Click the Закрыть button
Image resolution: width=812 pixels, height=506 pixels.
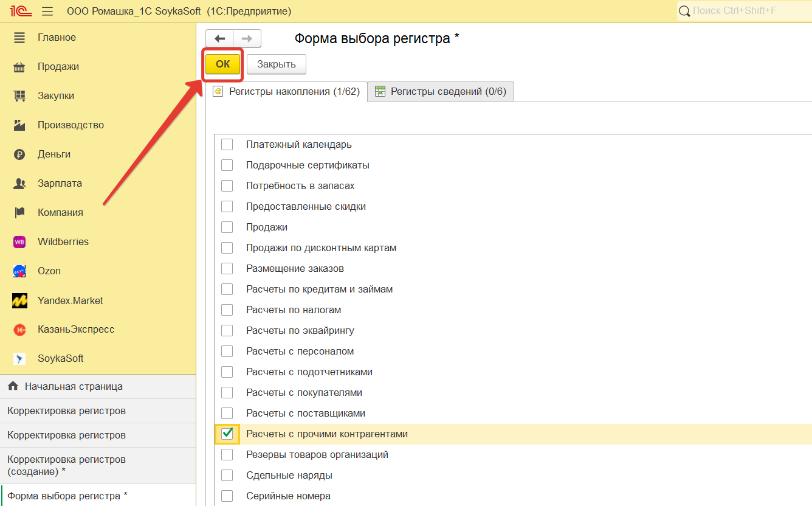(277, 64)
